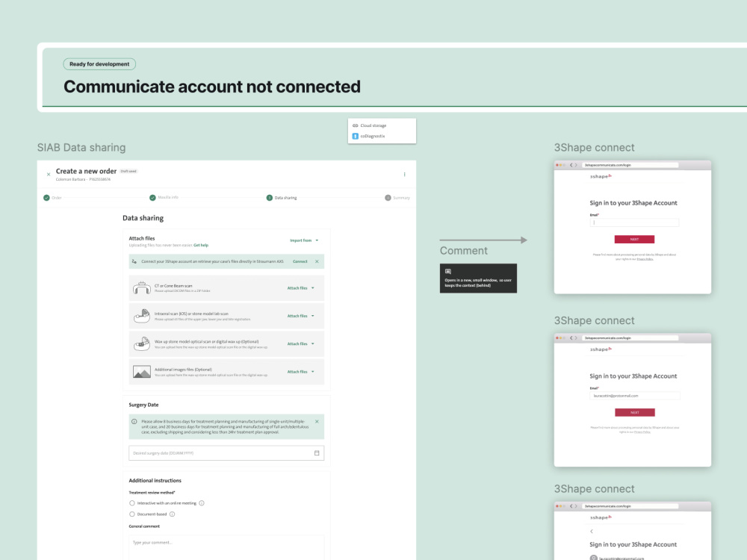Click the address bar in third 3Shape browser
Viewport: 747px width, 560px height.
(x=629, y=506)
